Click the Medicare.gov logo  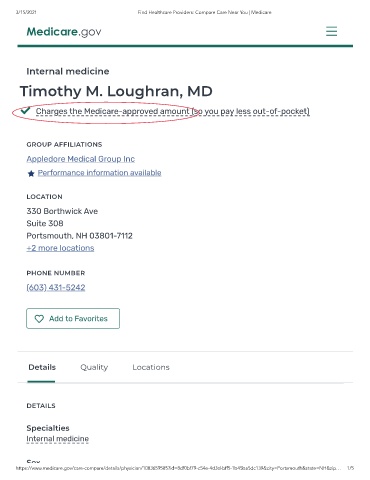tap(64, 32)
